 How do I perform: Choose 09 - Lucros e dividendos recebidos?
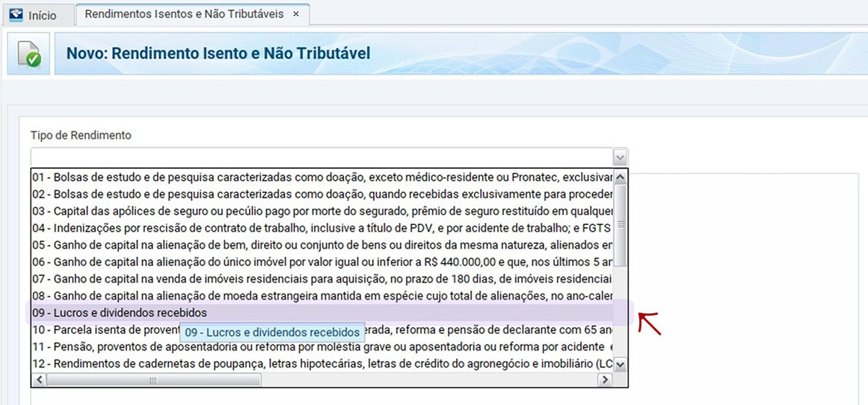pyautogui.click(x=322, y=313)
